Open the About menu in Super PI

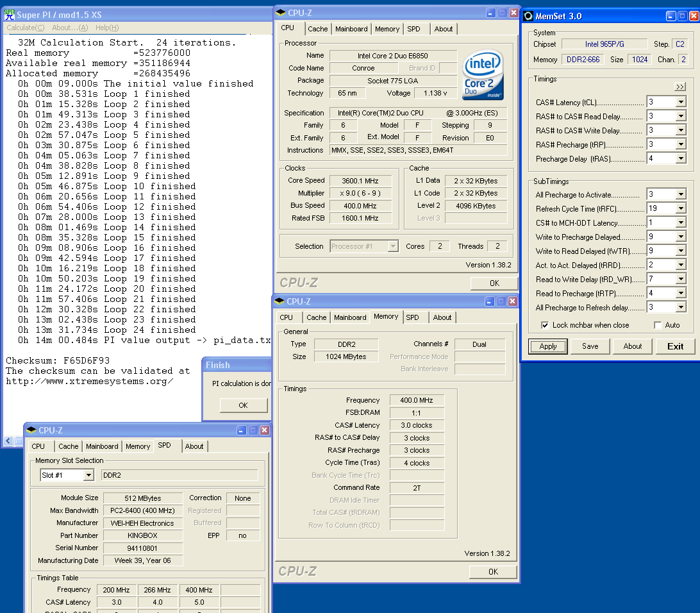pyautogui.click(x=70, y=28)
